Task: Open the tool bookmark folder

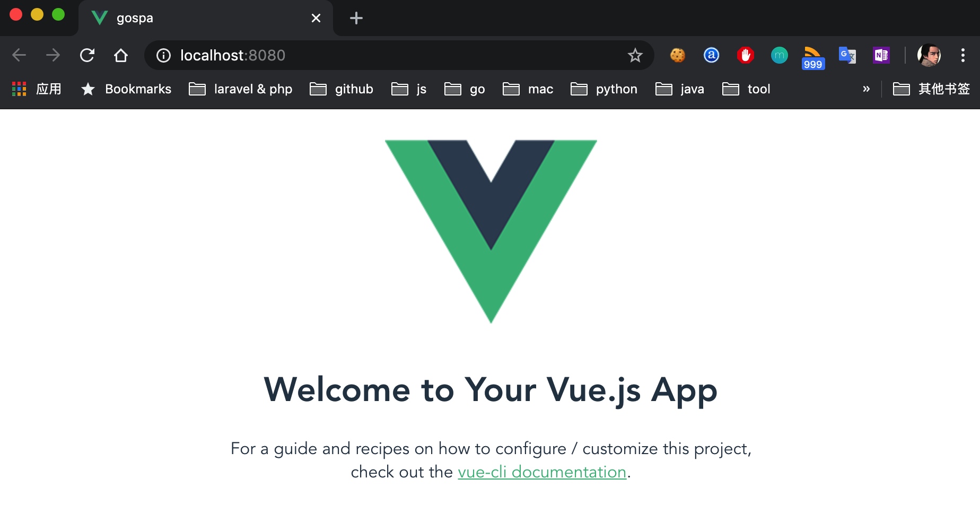Action: pyautogui.click(x=746, y=89)
